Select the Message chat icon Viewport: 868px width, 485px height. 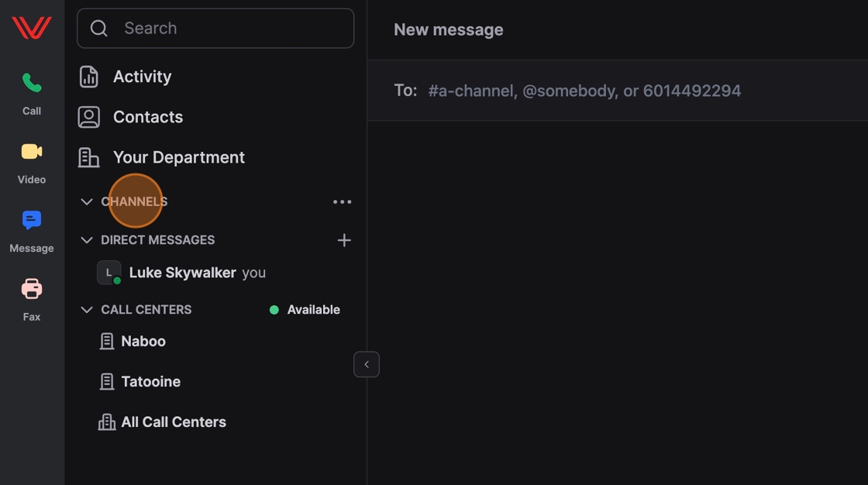point(32,221)
